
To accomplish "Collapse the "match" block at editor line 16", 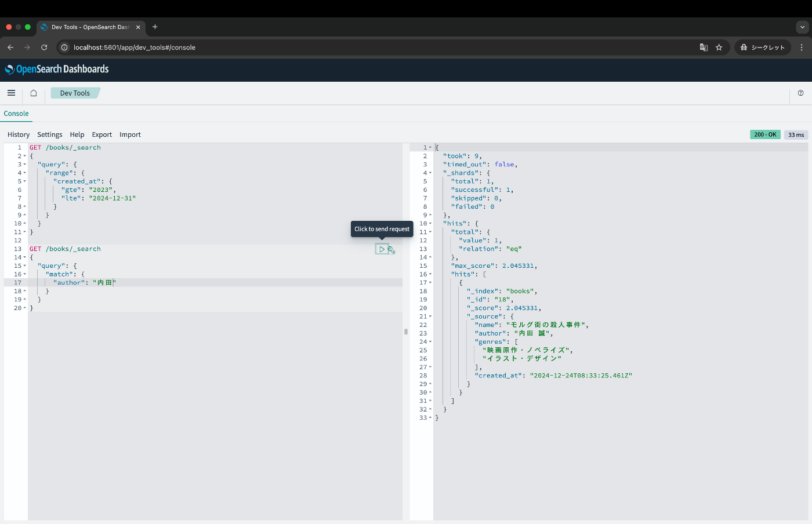I will pyautogui.click(x=25, y=274).
